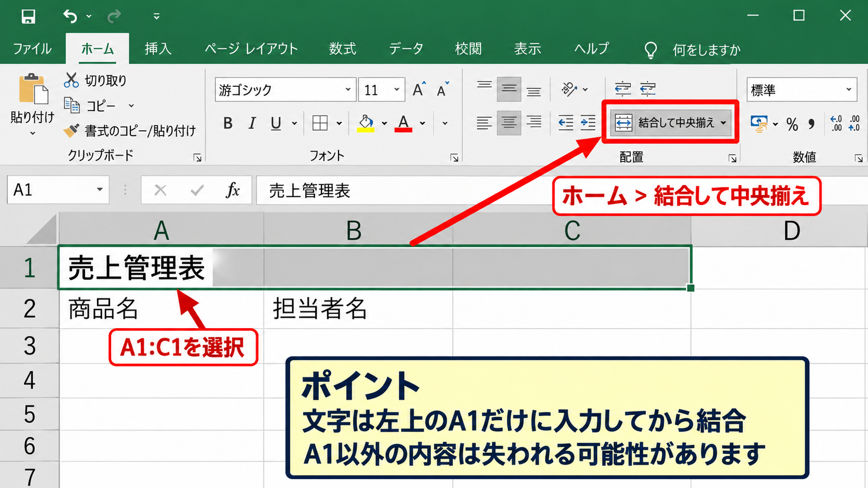Open the 標準 number format dropdown

coord(849,90)
